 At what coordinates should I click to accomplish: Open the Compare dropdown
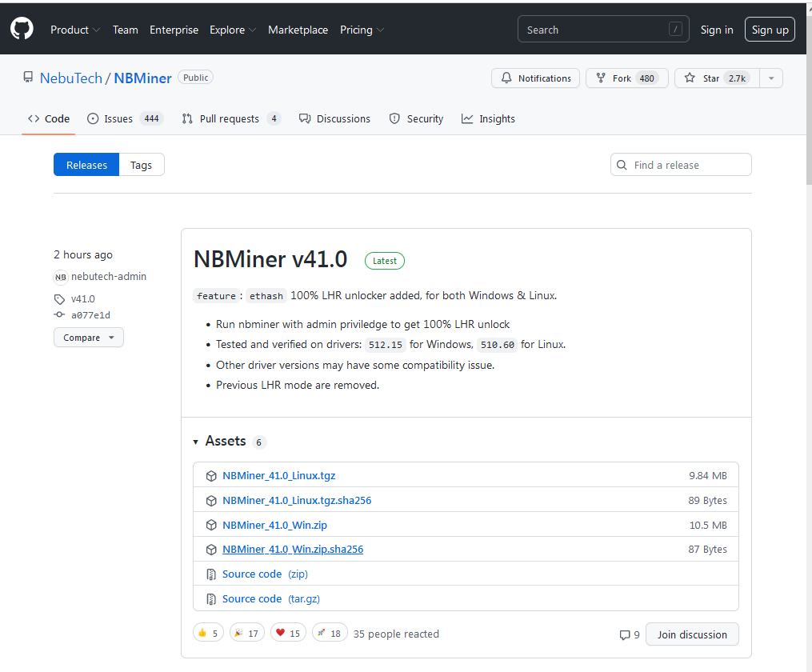tap(88, 337)
